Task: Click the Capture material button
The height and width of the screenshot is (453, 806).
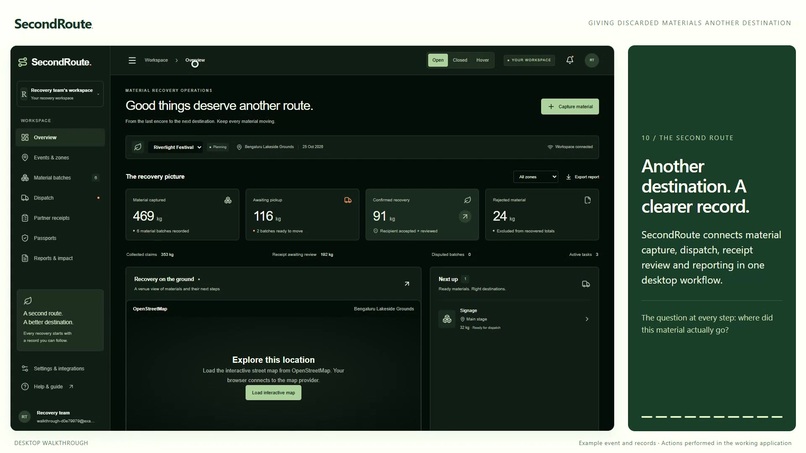Action: 570,106
